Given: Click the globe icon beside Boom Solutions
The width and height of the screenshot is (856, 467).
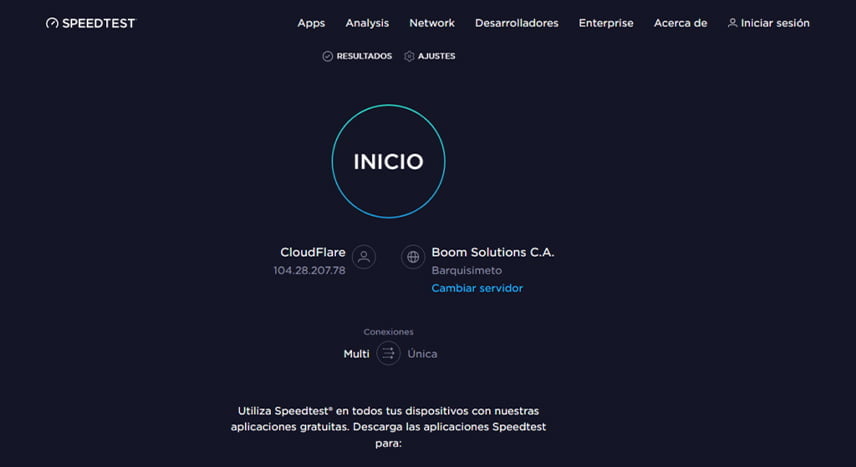Looking at the screenshot, I should pyautogui.click(x=413, y=257).
